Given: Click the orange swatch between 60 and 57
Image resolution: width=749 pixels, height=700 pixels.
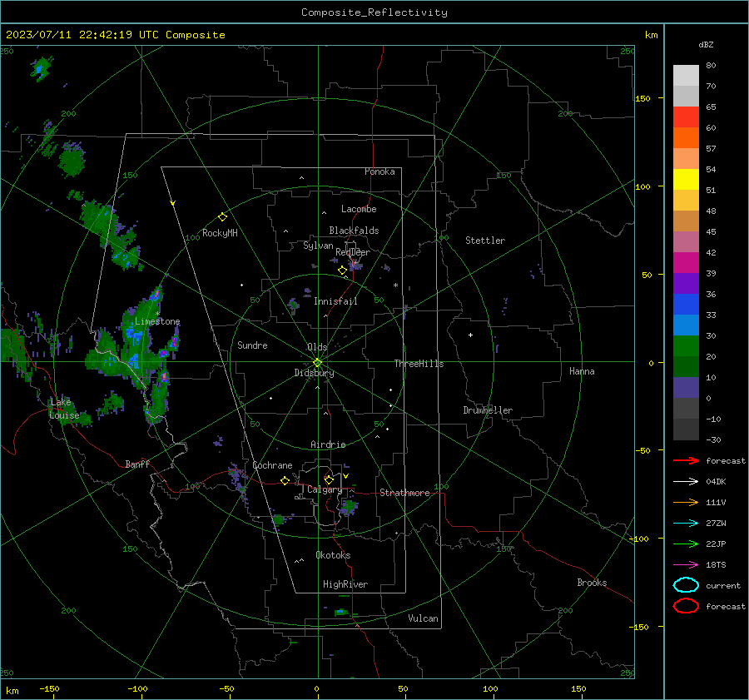Looking at the screenshot, I should 686,137.
